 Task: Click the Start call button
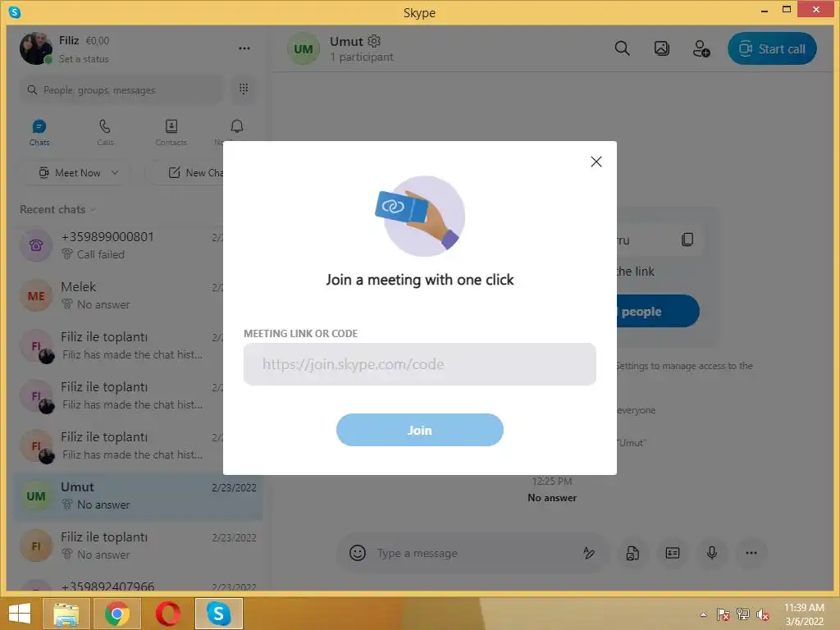tap(772, 48)
